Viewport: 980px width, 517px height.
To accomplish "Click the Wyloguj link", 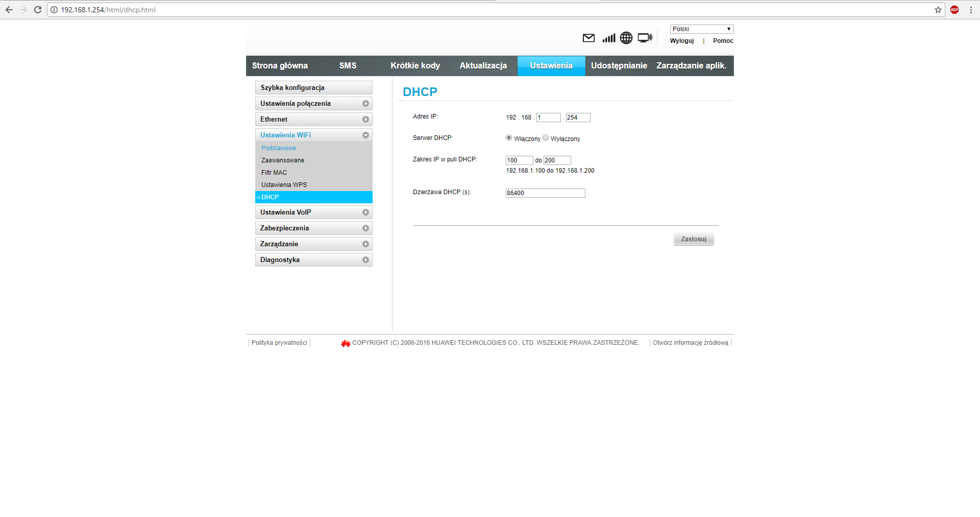I will (682, 41).
